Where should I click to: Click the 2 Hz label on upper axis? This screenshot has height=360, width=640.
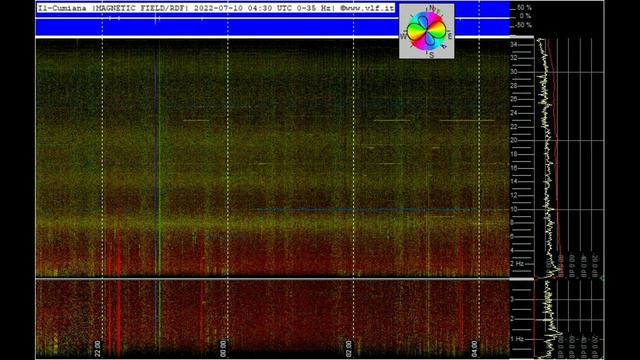[x=517, y=264]
